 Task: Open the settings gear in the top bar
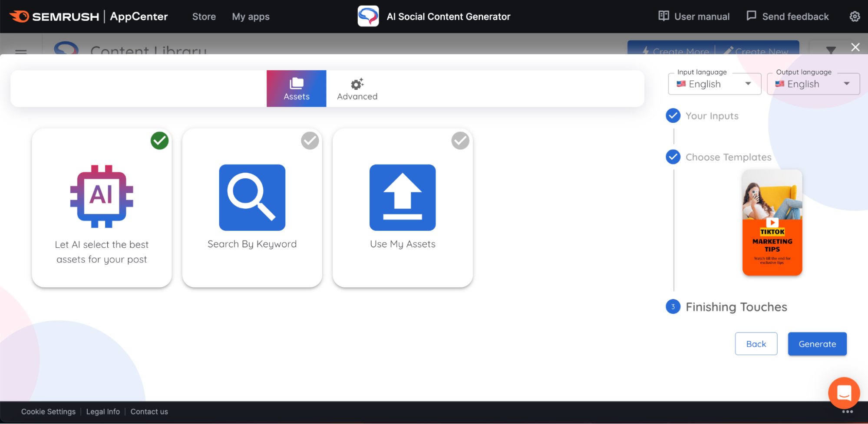854,16
